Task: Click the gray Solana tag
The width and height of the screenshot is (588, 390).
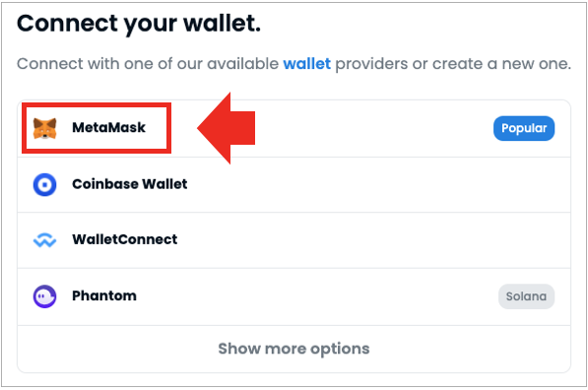Action: tap(526, 296)
